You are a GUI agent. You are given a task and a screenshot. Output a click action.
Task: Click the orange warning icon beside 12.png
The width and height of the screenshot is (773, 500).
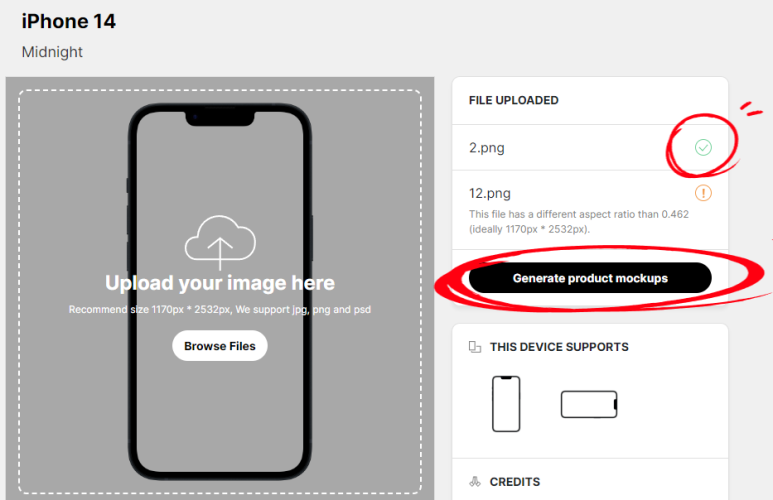coord(703,193)
